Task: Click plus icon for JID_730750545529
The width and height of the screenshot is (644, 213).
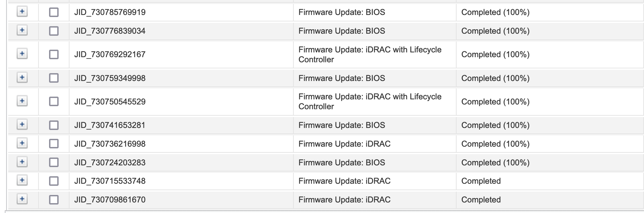Action: 22,101
